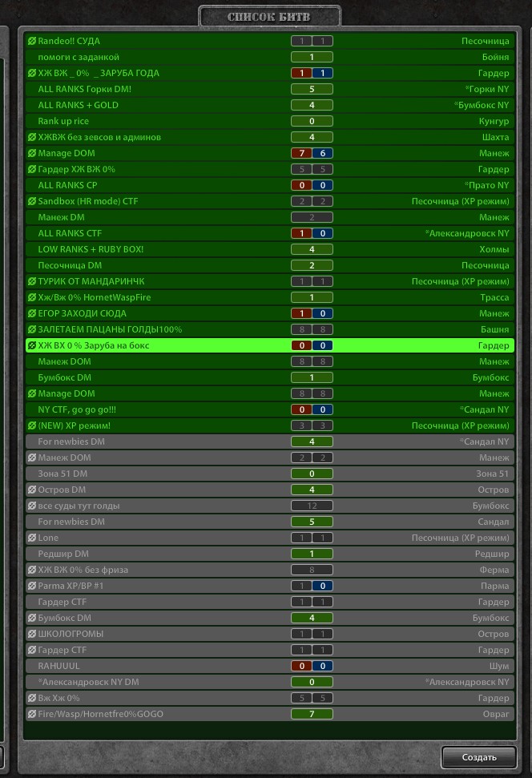Open the LOW RANKS + RUBY BOX! battle
This screenshot has height=778, width=532.
(91, 249)
